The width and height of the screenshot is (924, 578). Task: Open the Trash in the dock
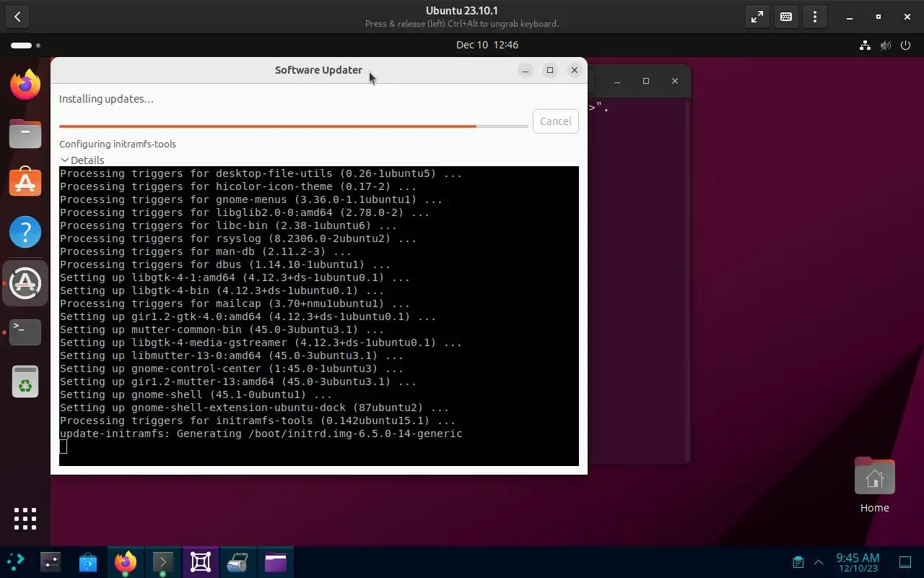click(x=25, y=381)
